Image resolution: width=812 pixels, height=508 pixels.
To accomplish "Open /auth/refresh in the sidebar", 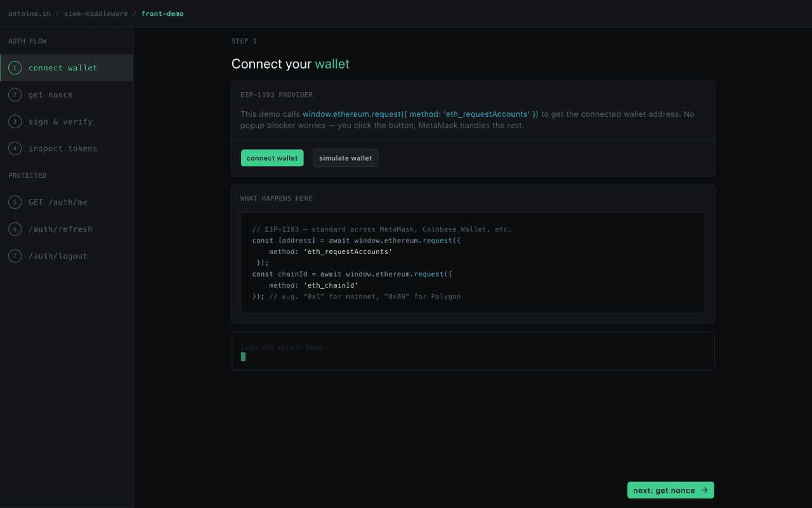I will [60, 229].
